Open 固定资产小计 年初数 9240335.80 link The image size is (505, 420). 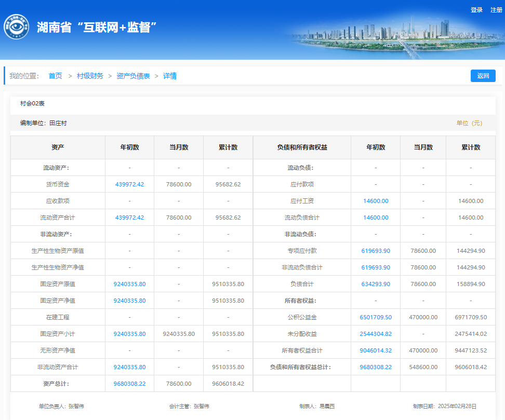[129, 334]
